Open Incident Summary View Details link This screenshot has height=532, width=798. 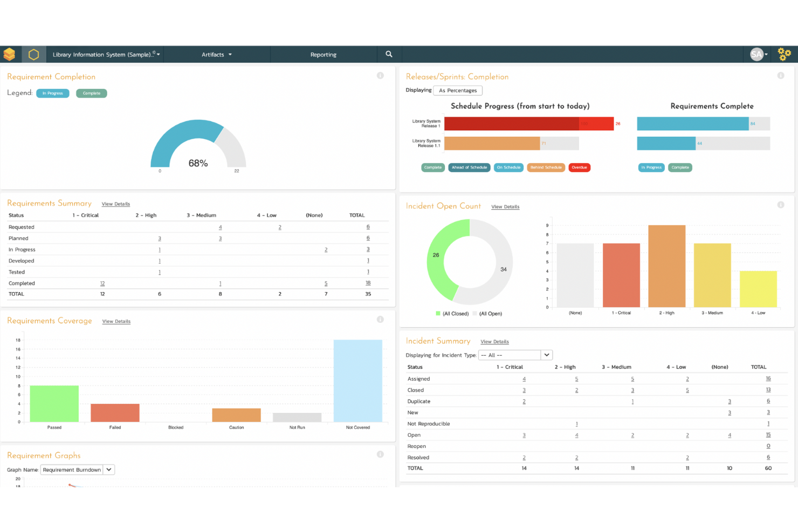pyautogui.click(x=494, y=342)
